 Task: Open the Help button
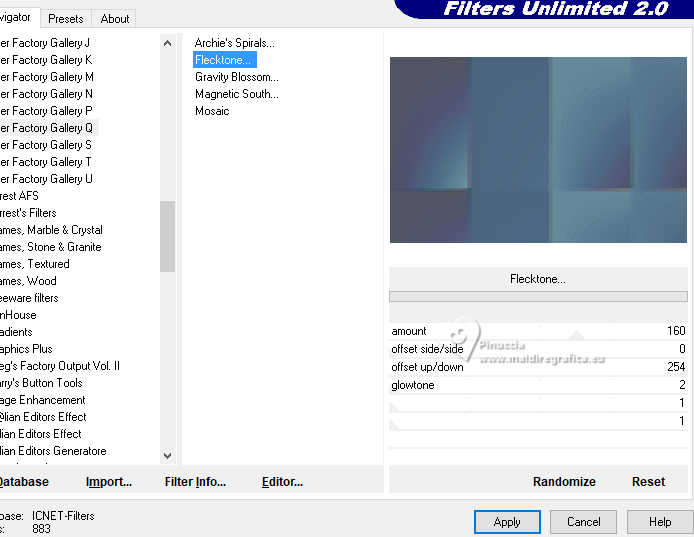pyautogui.click(x=660, y=522)
